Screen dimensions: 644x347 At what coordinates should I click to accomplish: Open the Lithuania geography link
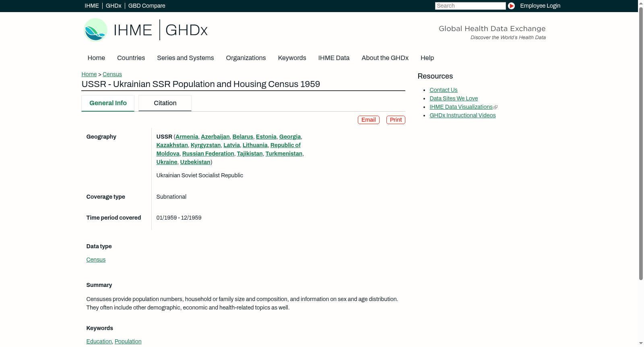pos(255,145)
